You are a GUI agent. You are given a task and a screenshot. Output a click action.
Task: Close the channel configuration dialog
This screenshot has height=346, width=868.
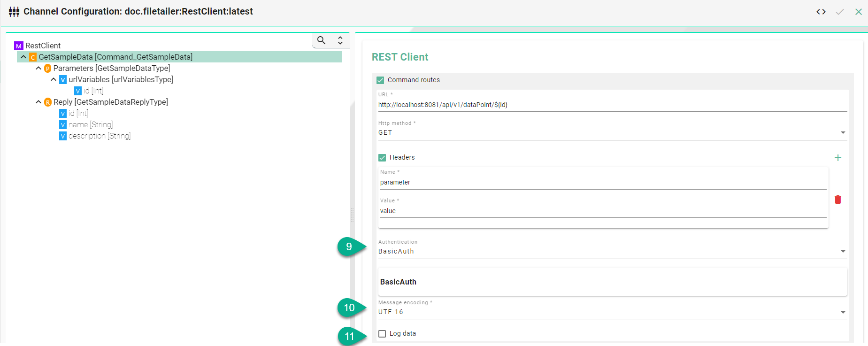[x=858, y=12]
